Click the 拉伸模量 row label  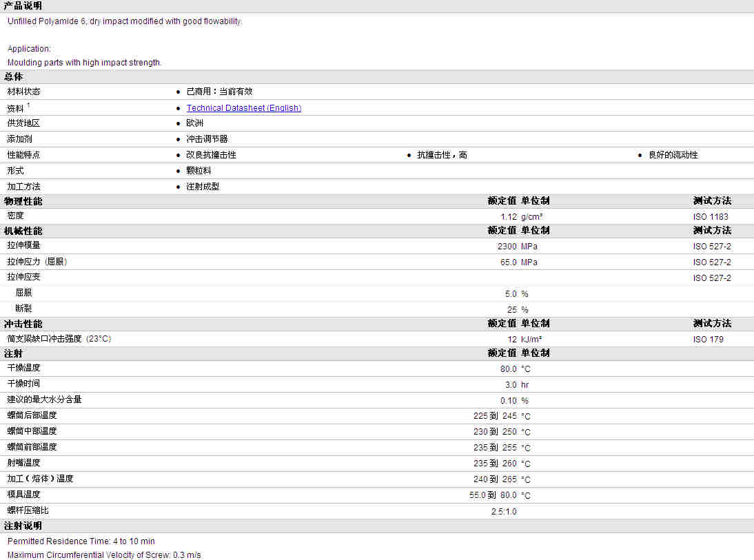(23, 245)
